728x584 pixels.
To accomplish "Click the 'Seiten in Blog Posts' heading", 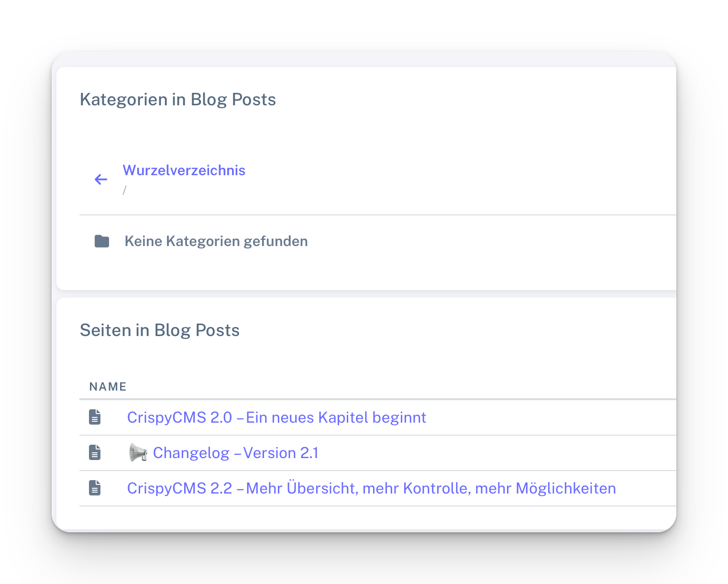I will [x=159, y=330].
